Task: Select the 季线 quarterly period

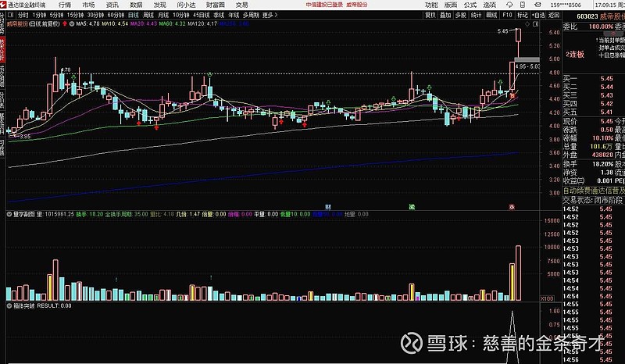Action: [x=219, y=15]
